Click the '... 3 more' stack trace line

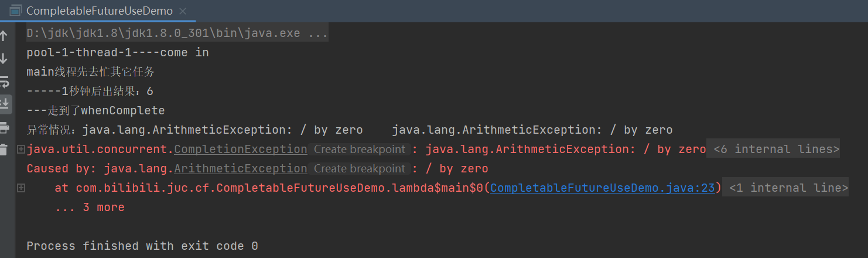pyautogui.click(x=89, y=208)
